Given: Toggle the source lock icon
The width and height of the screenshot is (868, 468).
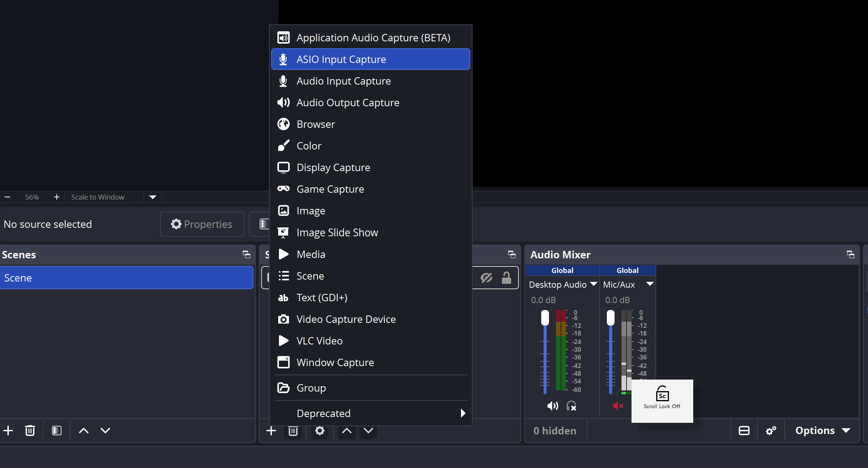Looking at the screenshot, I should coord(507,278).
